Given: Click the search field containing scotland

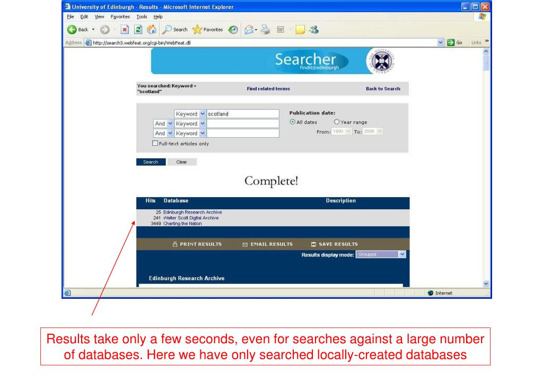Looking at the screenshot, I should tap(242, 114).
